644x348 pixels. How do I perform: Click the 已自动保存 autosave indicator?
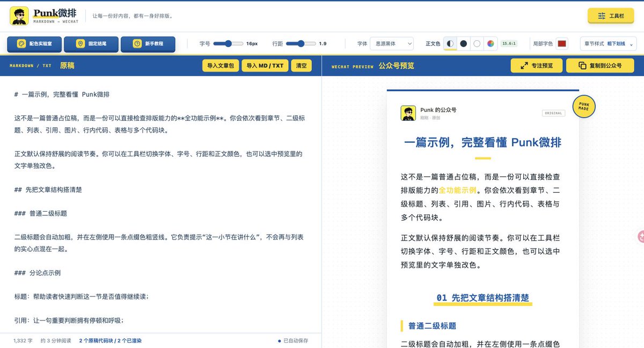(x=293, y=340)
